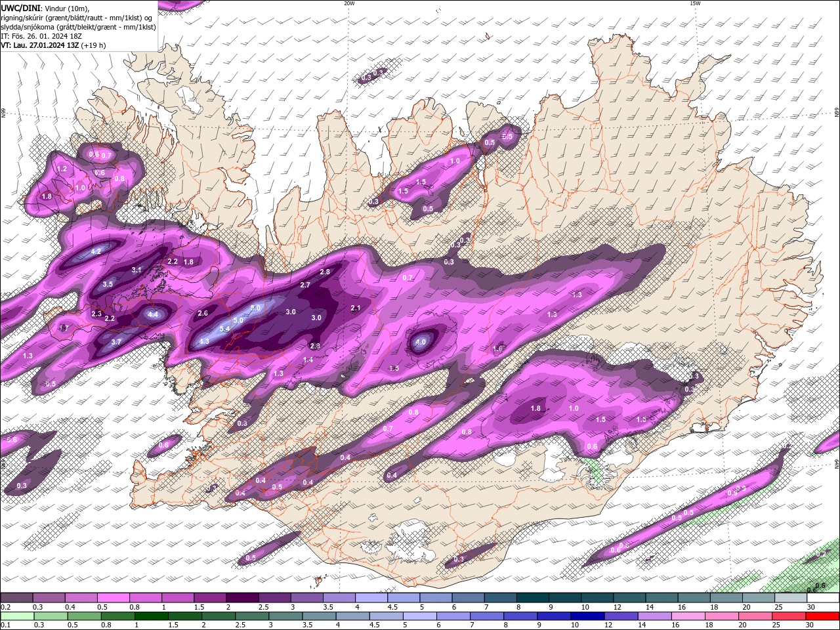Pick the bright pink 0.5–0.8 upper legend swatch

tap(113, 597)
